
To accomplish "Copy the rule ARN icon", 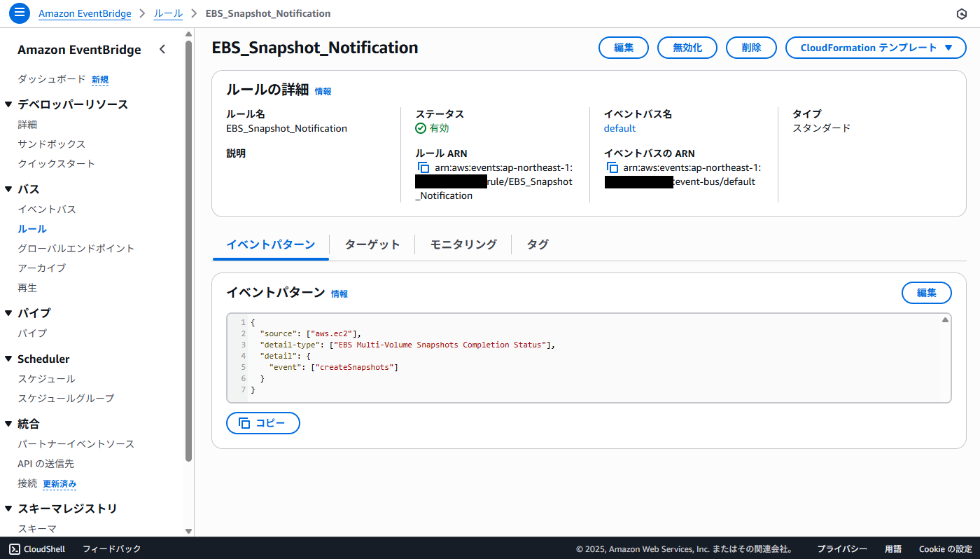I will 423,167.
